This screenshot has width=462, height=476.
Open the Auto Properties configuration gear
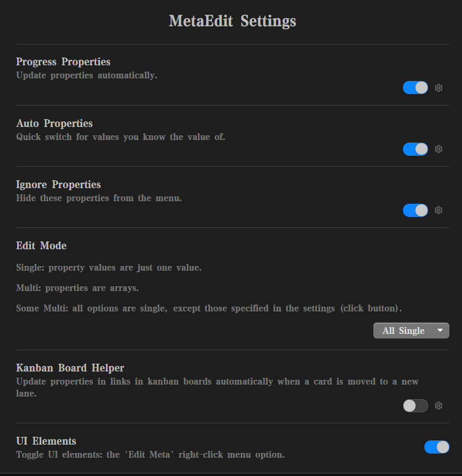439,149
